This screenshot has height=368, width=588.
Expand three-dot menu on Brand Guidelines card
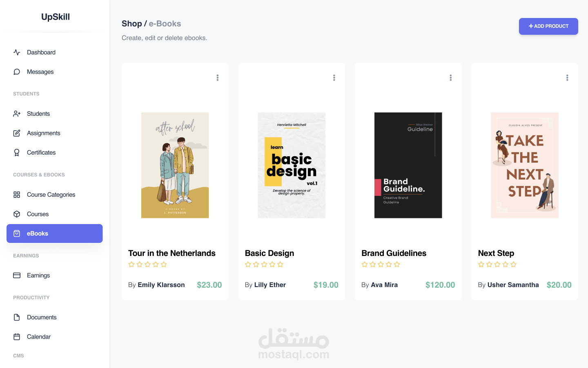(451, 78)
